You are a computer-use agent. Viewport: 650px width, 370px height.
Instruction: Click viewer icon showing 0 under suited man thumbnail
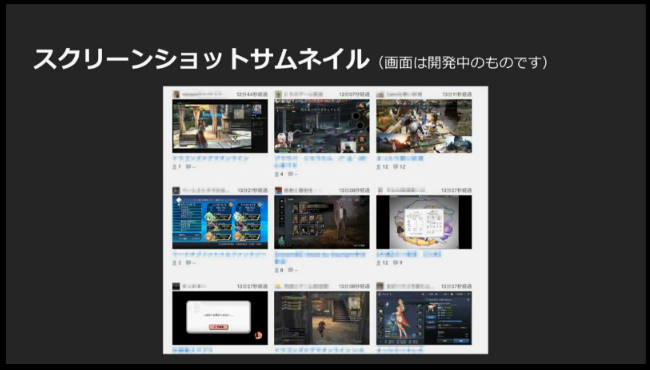pyautogui.click(x=276, y=270)
